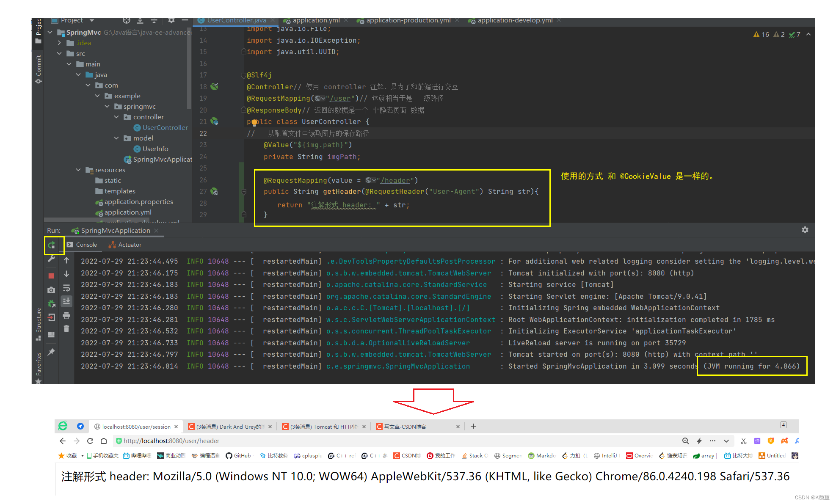
Task: Stop the running application
Action: pos(51,275)
